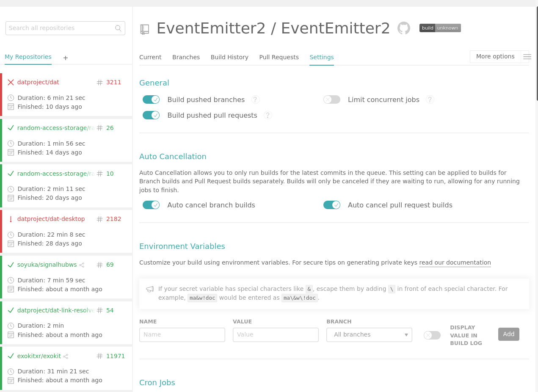Image resolution: width=538 pixels, height=392 pixels.
Task: Click the search magnifier icon in the sidebar
Action: pos(118,28)
